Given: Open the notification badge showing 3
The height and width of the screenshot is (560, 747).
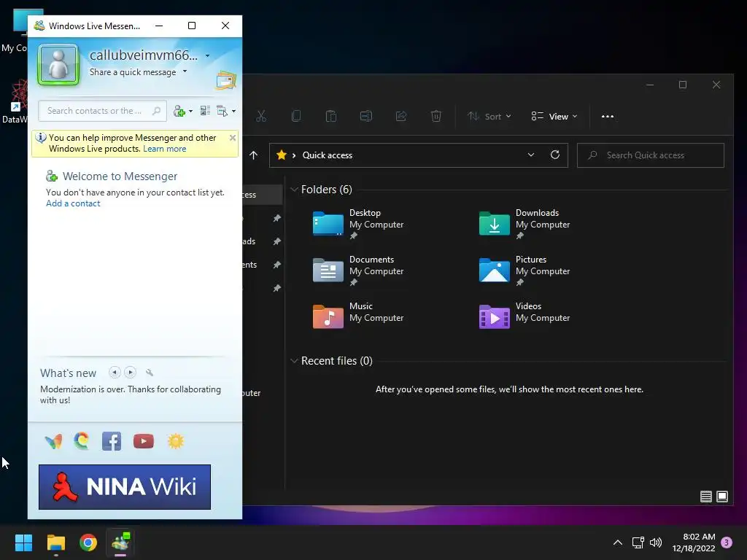Looking at the screenshot, I should [727, 542].
